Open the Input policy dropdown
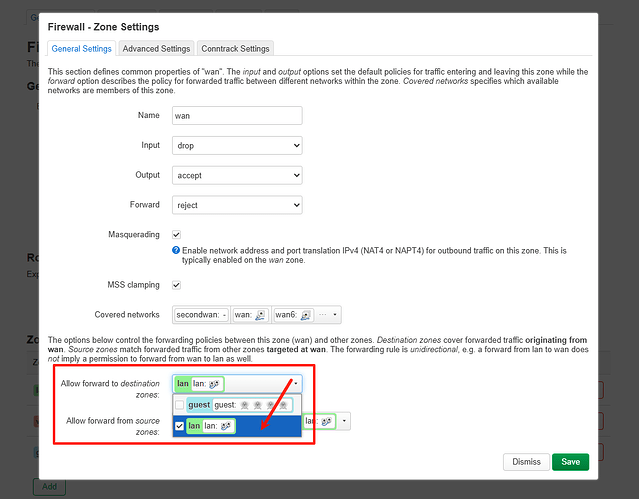The width and height of the screenshot is (639, 499). pyautogui.click(x=237, y=145)
